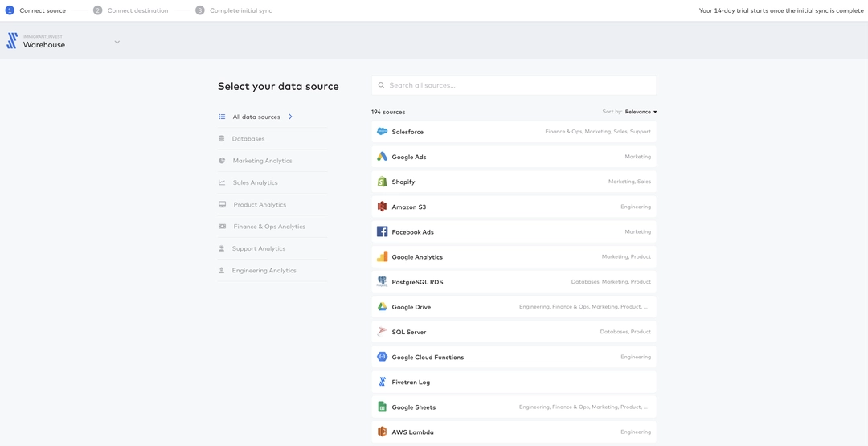Click the magnifier icon in search box
The width and height of the screenshot is (868, 446).
pos(382,85)
